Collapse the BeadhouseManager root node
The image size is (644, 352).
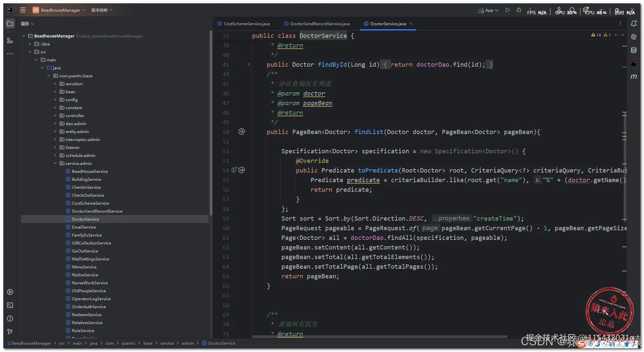(24, 36)
